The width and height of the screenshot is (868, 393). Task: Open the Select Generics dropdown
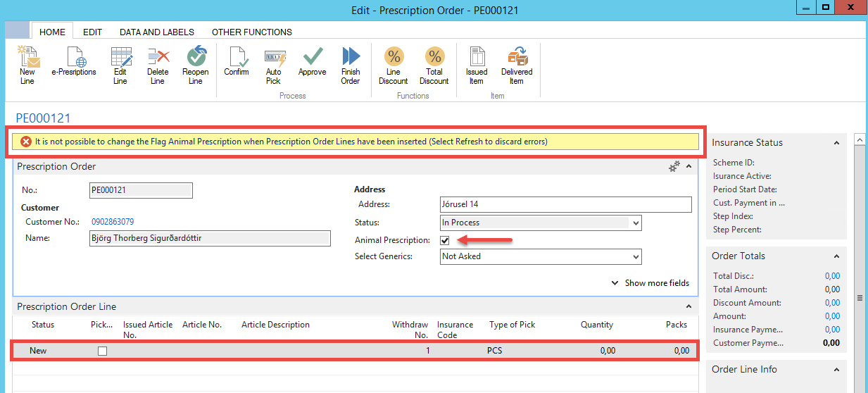pyautogui.click(x=636, y=257)
